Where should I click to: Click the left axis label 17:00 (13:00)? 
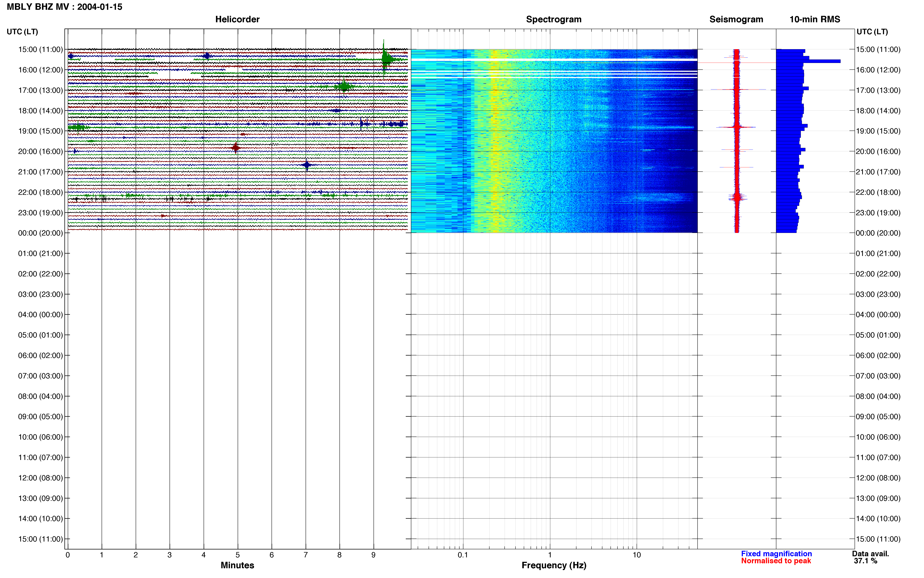[x=41, y=90]
